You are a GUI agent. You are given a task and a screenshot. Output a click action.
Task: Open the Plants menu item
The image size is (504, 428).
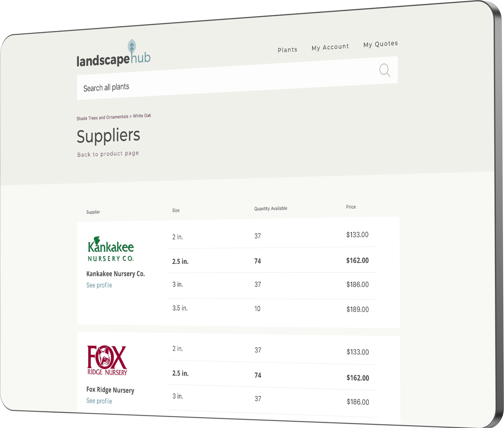tap(287, 50)
